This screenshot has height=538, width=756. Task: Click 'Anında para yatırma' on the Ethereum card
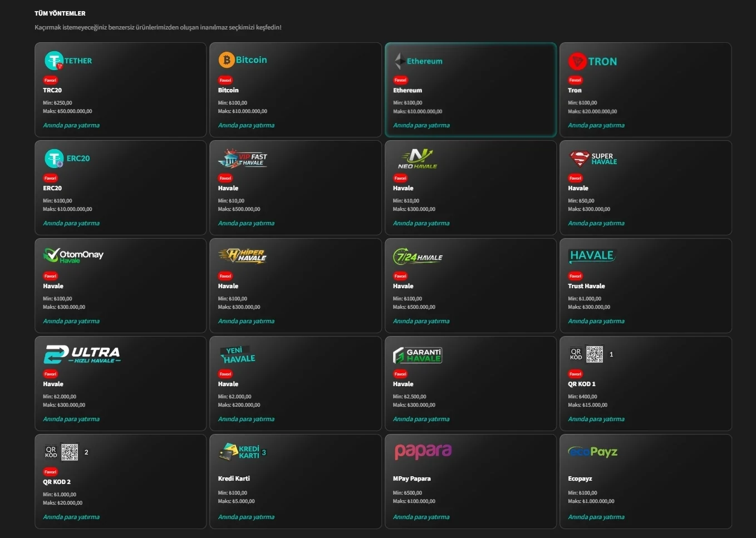[421, 125]
